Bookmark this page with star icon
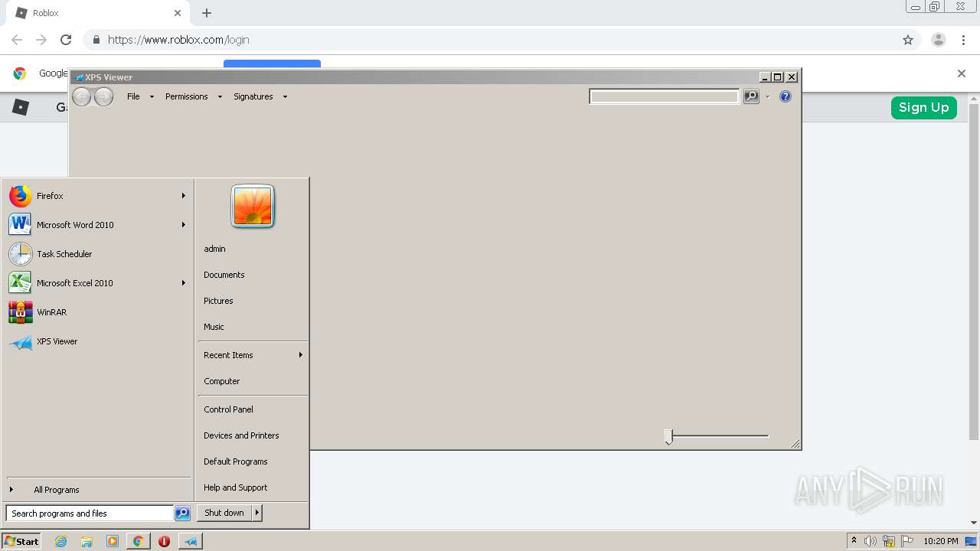The width and height of the screenshot is (980, 551). (x=908, y=40)
